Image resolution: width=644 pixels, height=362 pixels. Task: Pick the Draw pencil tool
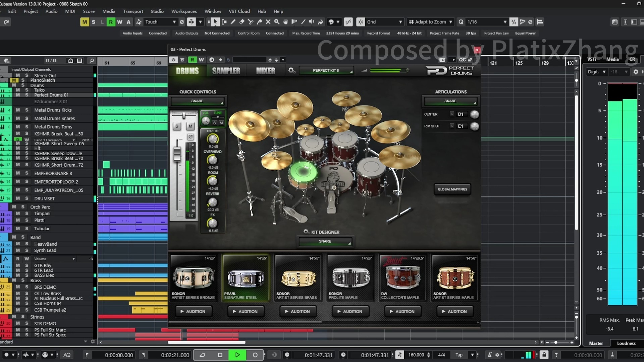pos(233,22)
